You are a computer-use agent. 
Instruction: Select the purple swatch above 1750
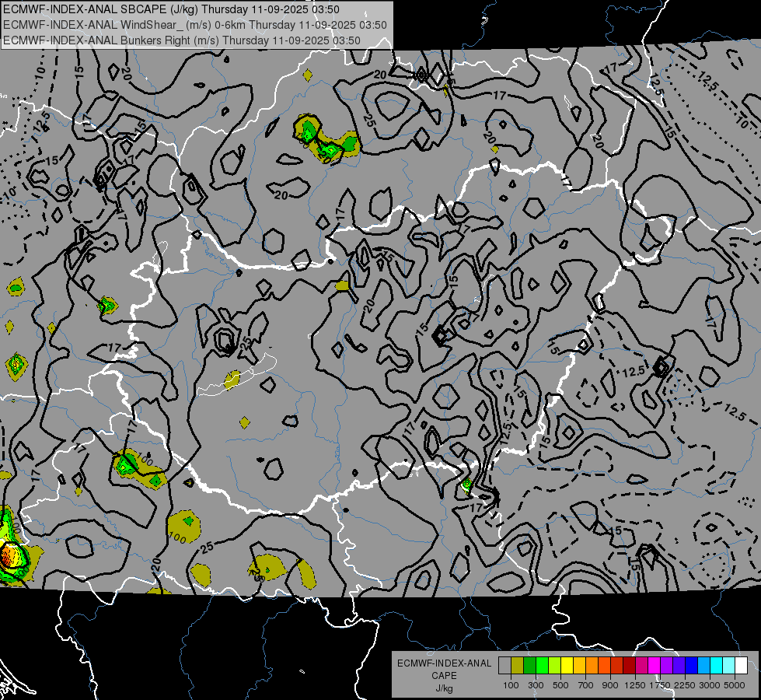pos(666,665)
